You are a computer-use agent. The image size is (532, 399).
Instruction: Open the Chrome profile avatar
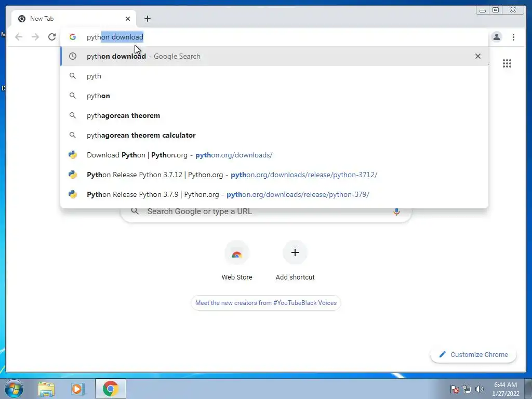click(496, 37)
